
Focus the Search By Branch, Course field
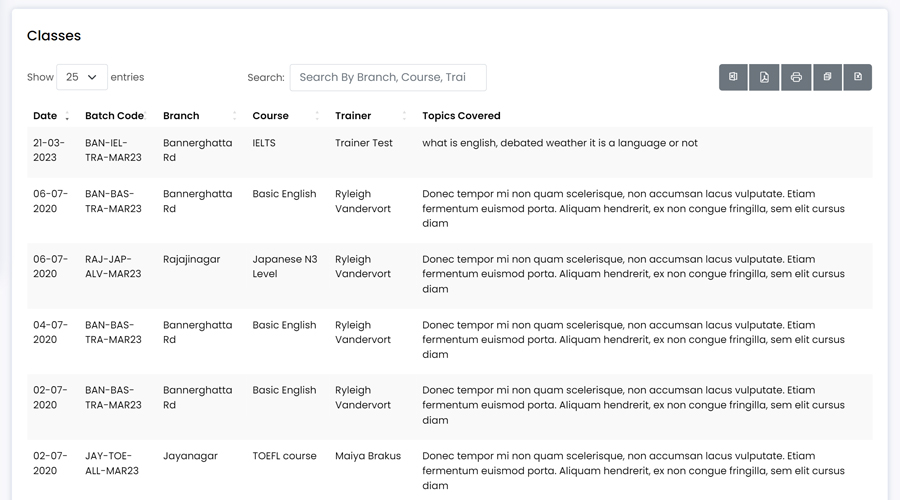pos(388,77)
